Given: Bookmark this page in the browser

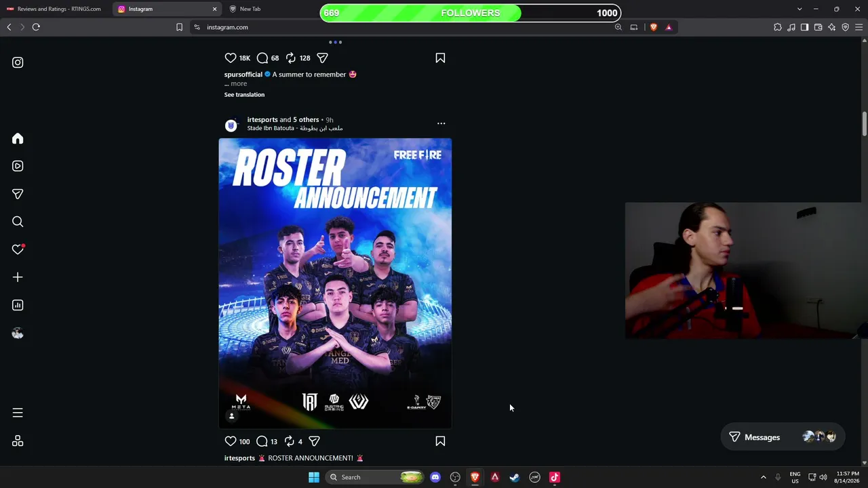Looking at the screenshot, I should (179, 27).
